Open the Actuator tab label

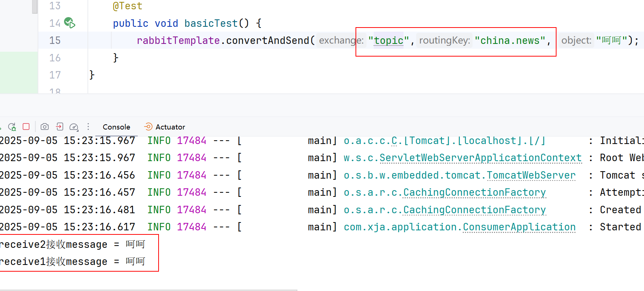(x=170, y=127)
